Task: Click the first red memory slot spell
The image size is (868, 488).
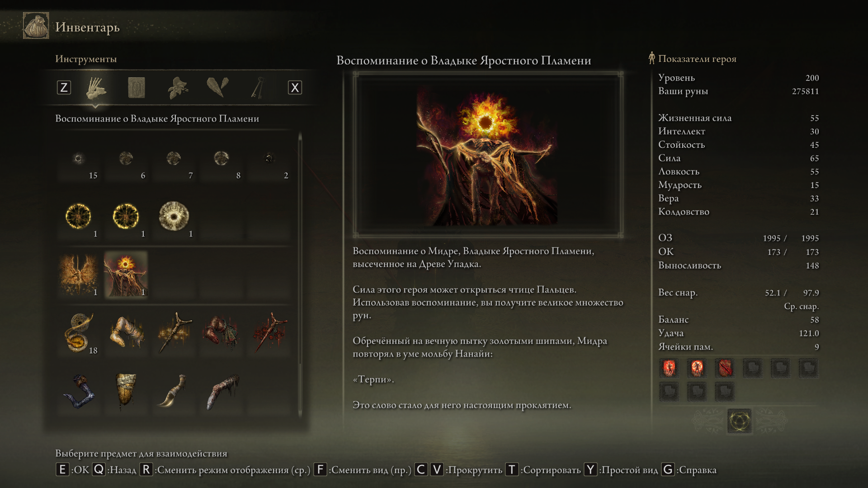Action: [x=669, y=368]
